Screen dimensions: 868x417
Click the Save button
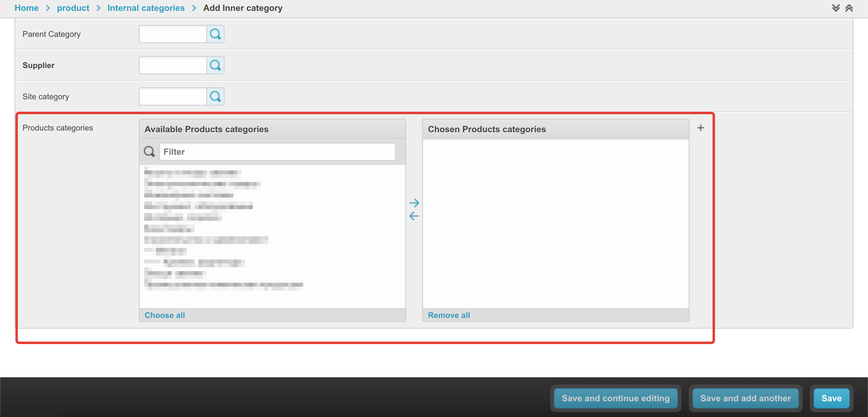831,398
